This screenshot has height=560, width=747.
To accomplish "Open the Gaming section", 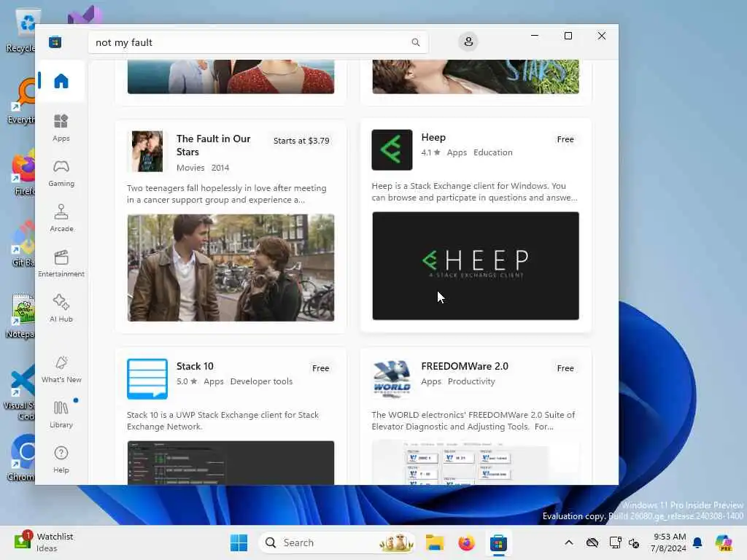I will click(61, 173).
